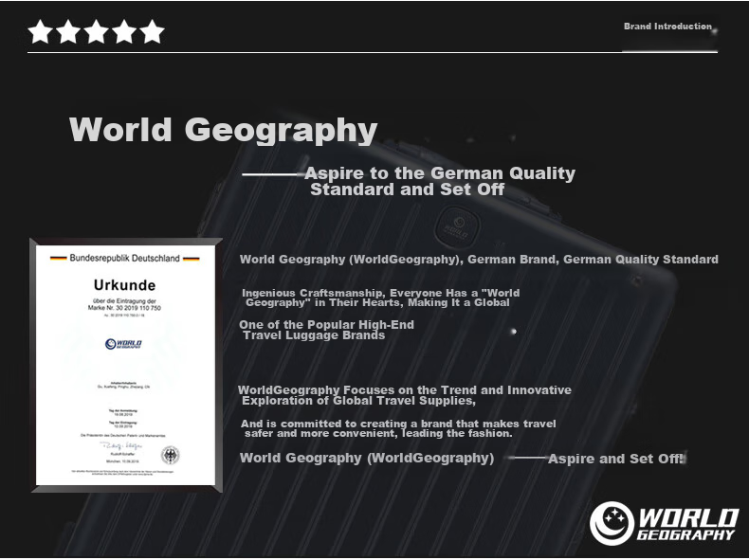Click the 'WORLD GEOGRAPHY' logo wordmark

pyautogui.click(x=688, y=524)
